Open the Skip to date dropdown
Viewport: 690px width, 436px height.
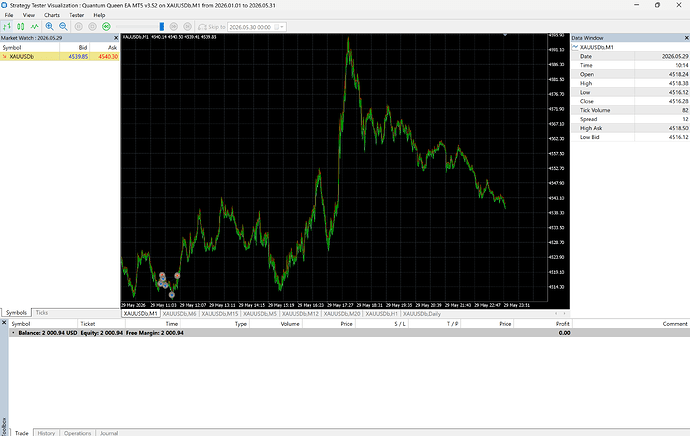pos(282,27)
